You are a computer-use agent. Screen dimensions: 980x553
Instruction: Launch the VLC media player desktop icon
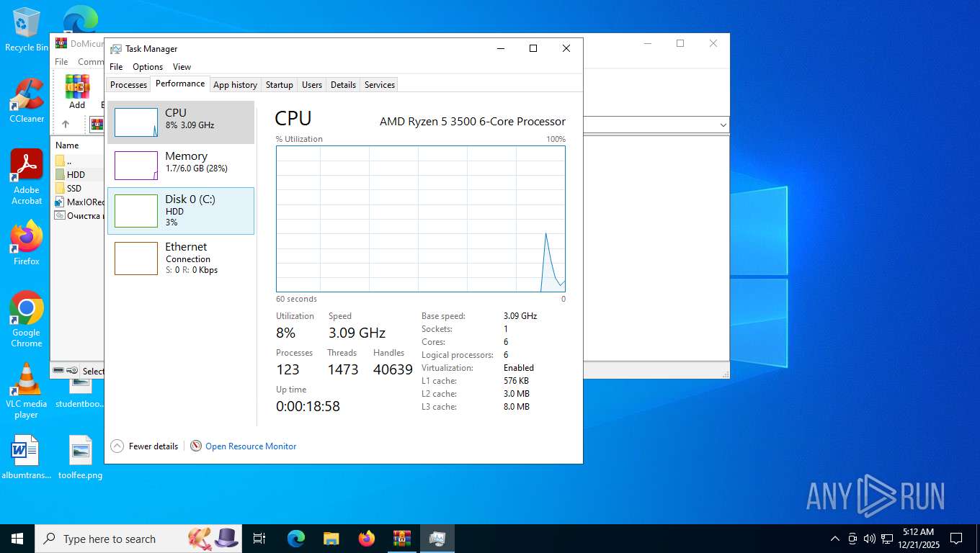pyautogui.click(x=27, y=390)
